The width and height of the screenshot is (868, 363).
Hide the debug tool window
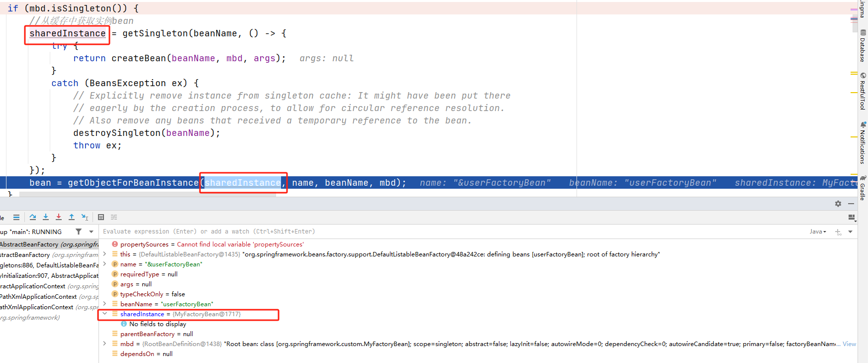pos(851,204)
